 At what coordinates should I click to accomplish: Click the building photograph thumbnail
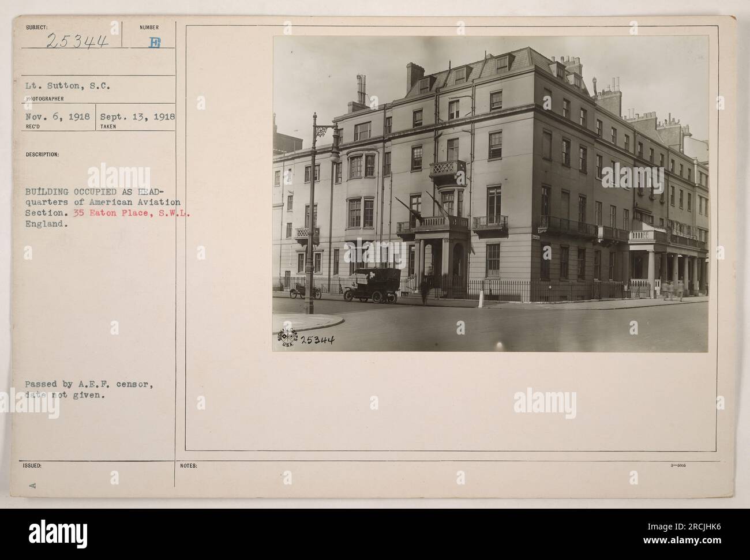point(490,194)
